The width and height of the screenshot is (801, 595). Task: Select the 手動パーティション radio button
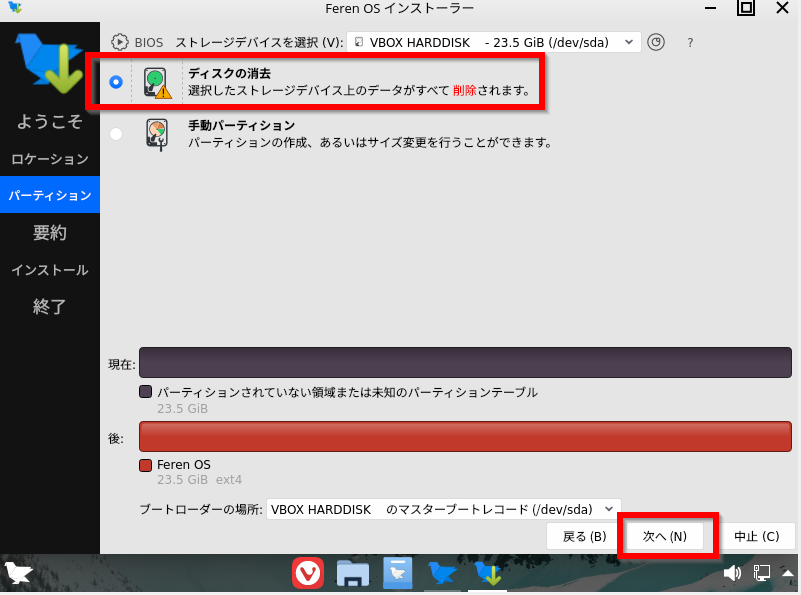[116, 134]
